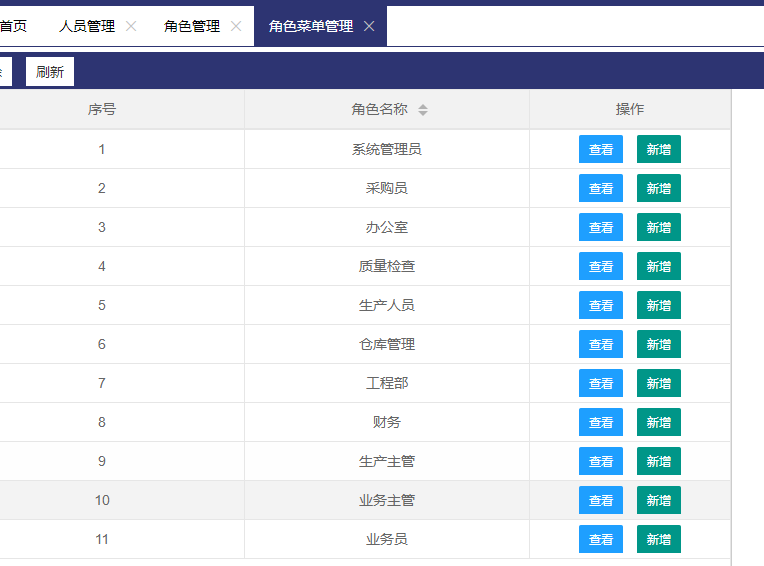The image size is (764, 566).
Task: Select the 采购员 cell
Action: 387,188
